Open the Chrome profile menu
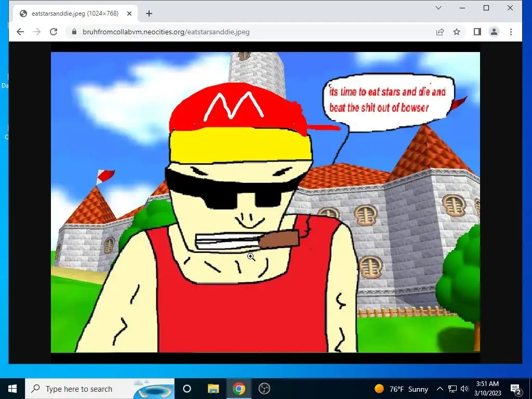This screenshot has width=532, height=399. tap(494, 32)
